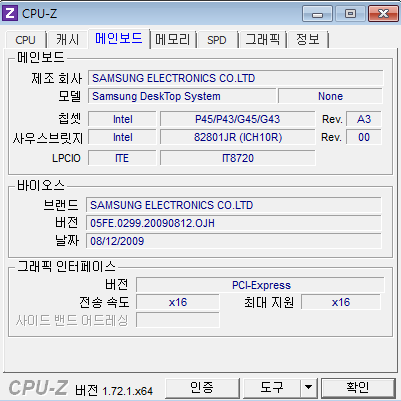Switch to the CPU tab

click(x=25, y=40)
